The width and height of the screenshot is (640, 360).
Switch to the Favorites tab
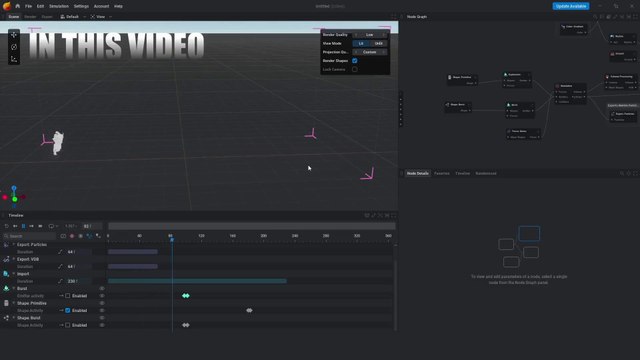tap(442, 173)
